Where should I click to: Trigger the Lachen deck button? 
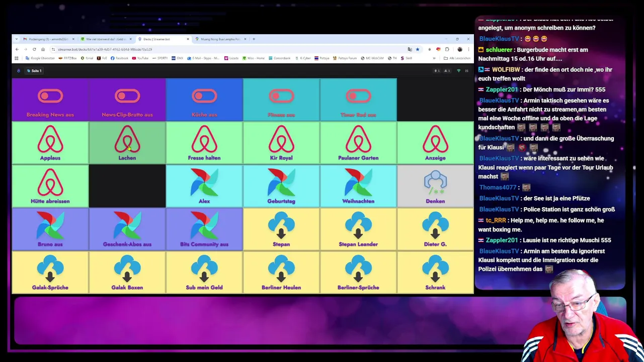tap(127, 143)
